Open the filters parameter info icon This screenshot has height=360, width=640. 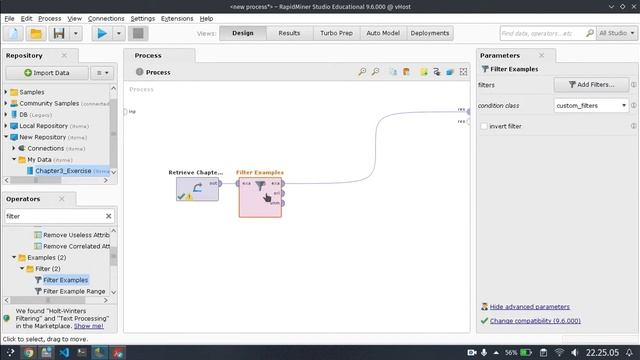coord(633,84)
